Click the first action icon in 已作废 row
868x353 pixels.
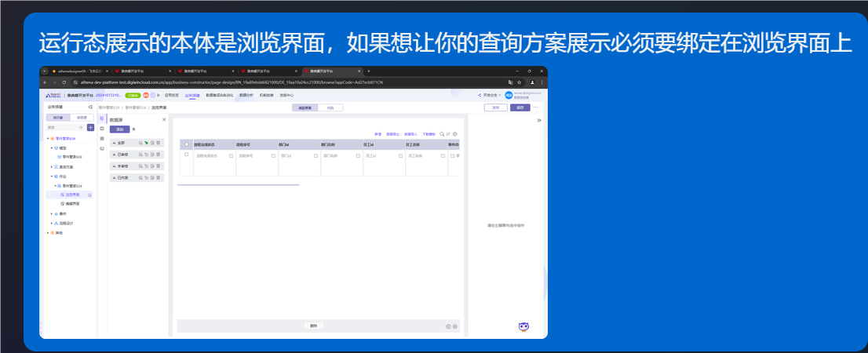click(140, 177)
